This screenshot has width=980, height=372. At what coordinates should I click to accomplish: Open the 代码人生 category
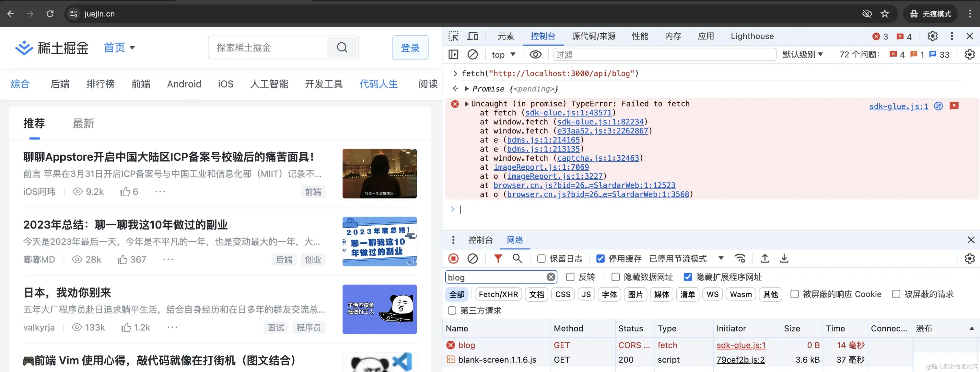(379, 84)
